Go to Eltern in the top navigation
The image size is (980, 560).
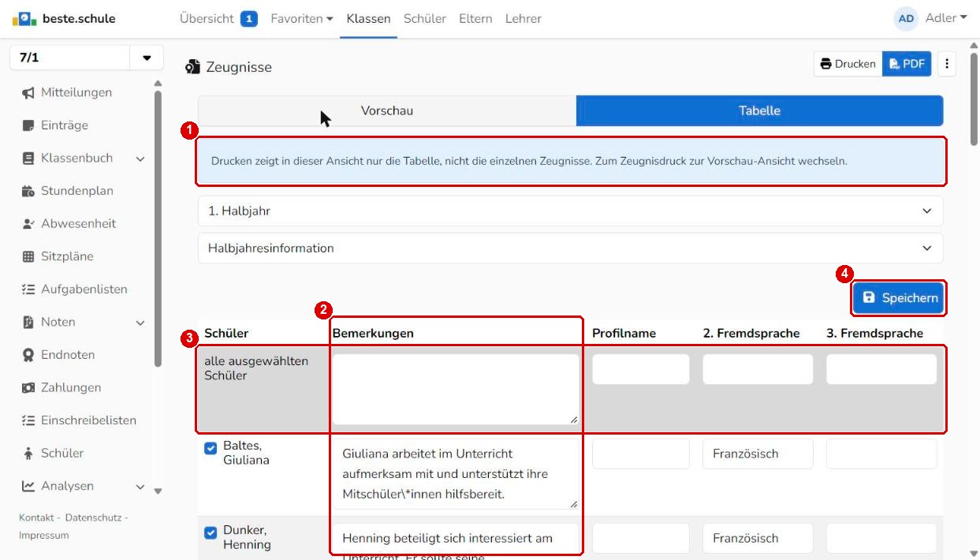pos(475,18)
